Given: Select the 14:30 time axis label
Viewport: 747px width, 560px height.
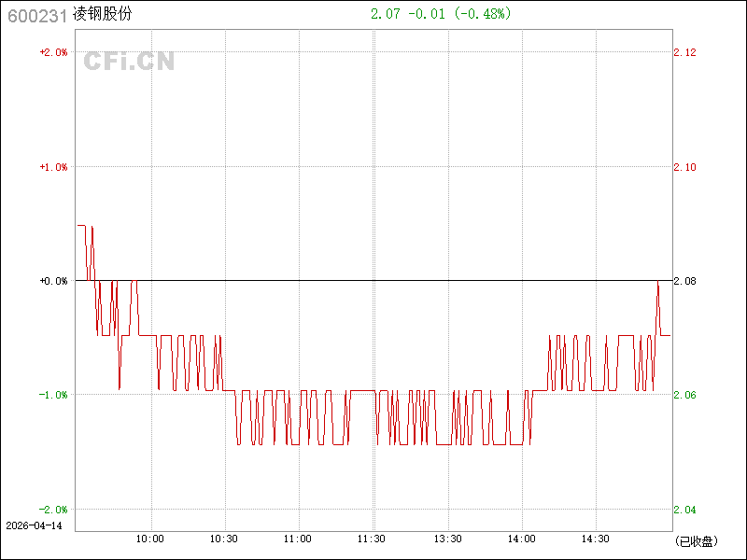Looking at the screenshot, I should (x=596, y=539).
